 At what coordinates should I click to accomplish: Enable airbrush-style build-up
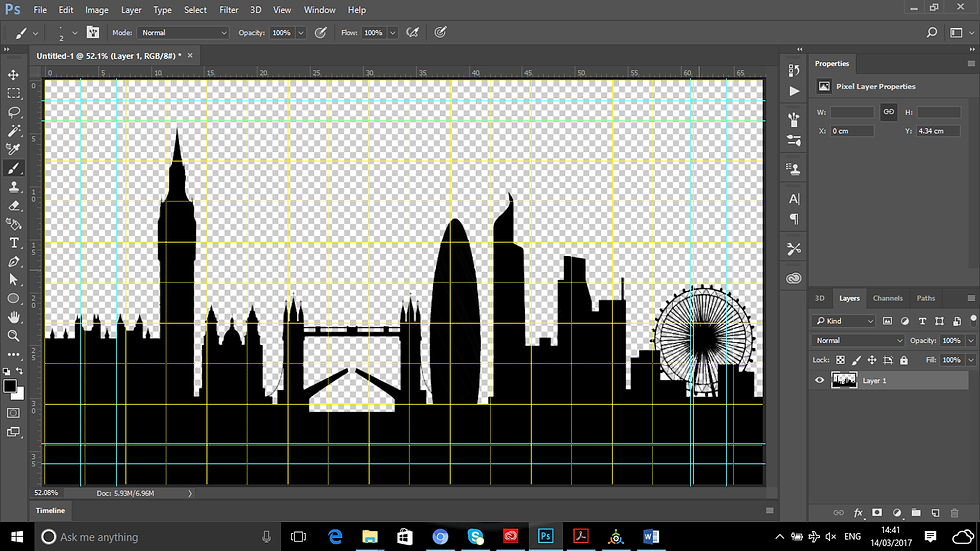412,32
